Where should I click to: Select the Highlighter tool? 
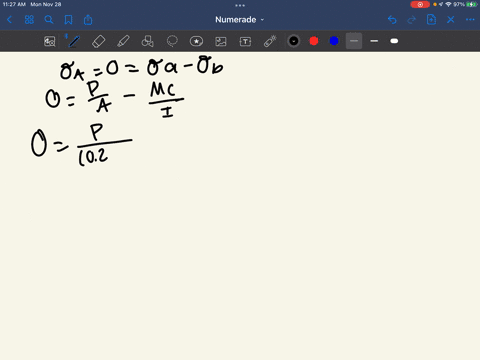123,41
